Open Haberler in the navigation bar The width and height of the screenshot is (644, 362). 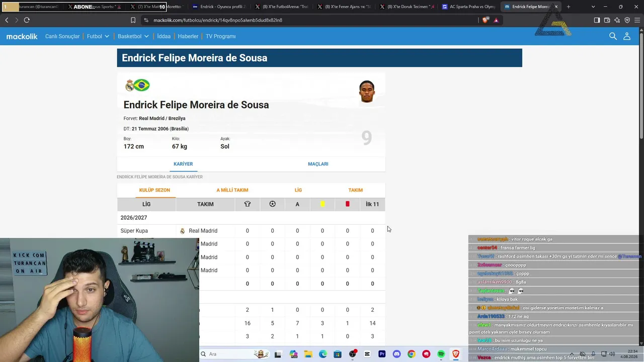pyautogui.click(x=188, y=36)
